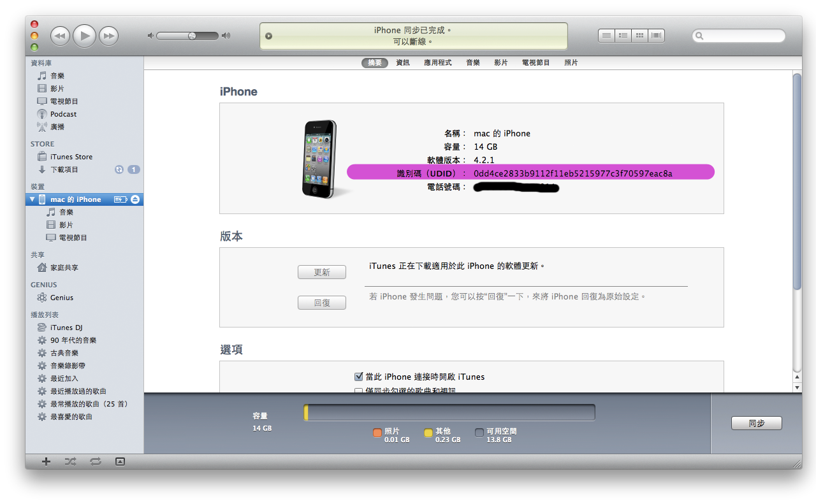Click the 可用空間 free space swatch
Viewport: 816px width, 504px height.
click(479, 433)
